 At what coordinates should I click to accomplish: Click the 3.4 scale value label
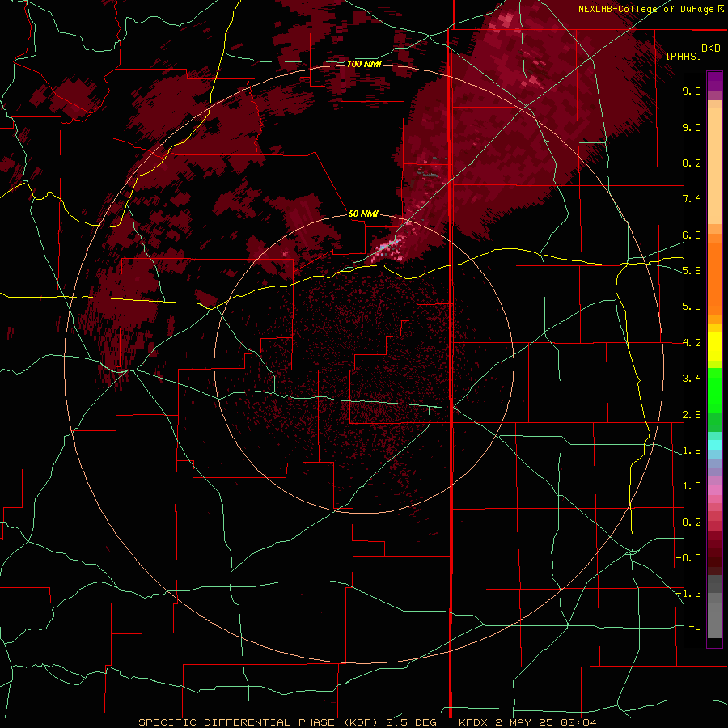tap(692, 379)
